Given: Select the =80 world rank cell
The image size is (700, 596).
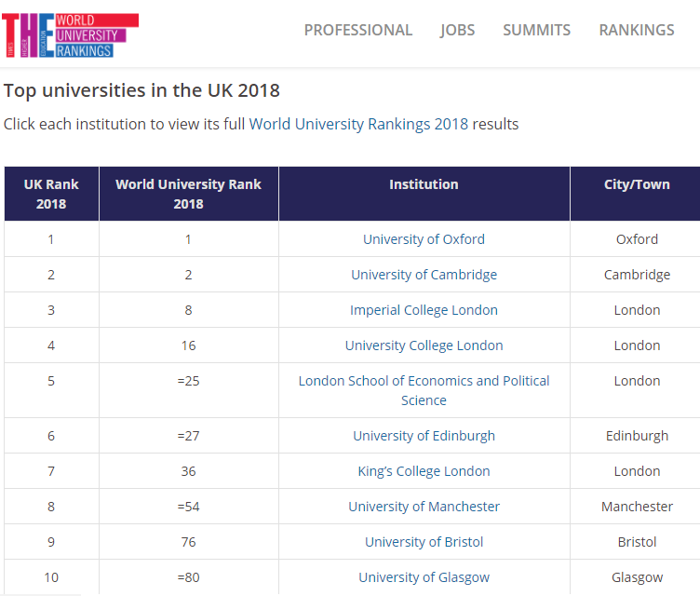Looking at the screenshot, I should tap(189, 576).
